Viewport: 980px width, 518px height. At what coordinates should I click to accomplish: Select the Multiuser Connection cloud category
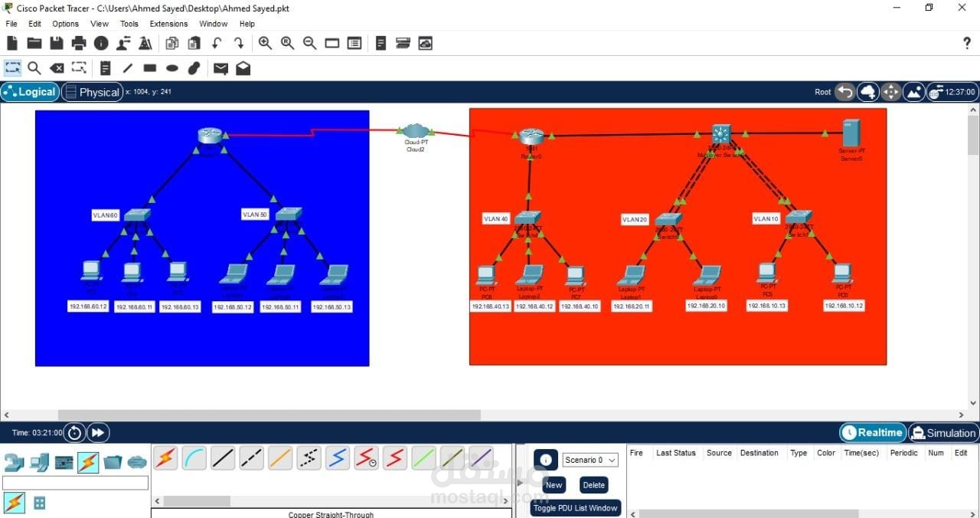coord(137,462)
